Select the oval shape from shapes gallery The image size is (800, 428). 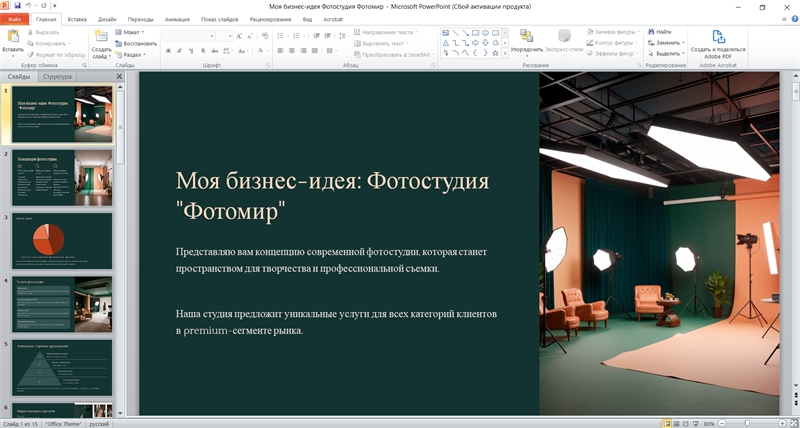(x=485, y=33)
